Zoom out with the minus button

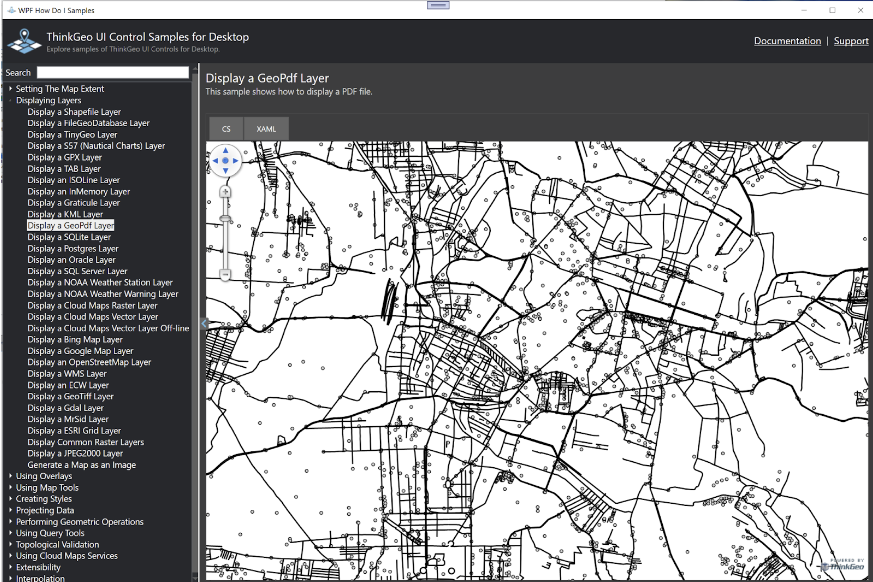(225, 273)
